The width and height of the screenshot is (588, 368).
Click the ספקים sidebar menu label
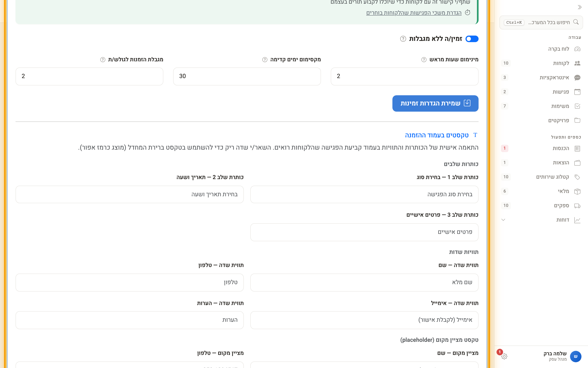pos(561,206)
